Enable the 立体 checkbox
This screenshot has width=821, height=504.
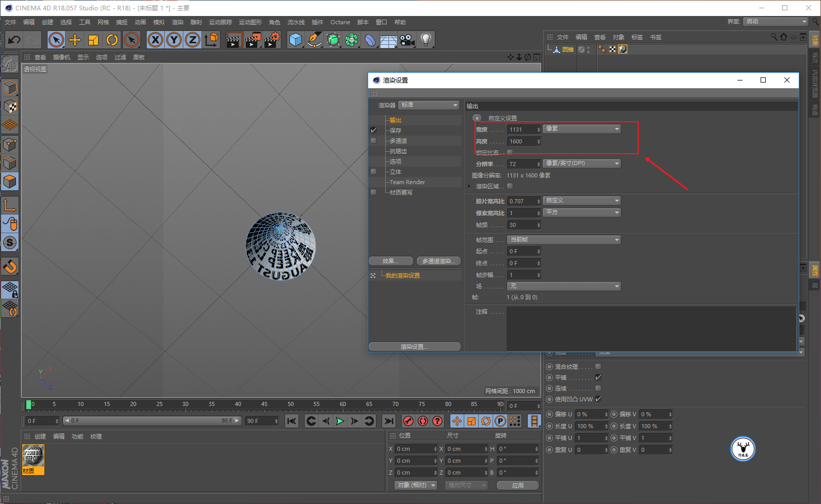coord(374,172)
